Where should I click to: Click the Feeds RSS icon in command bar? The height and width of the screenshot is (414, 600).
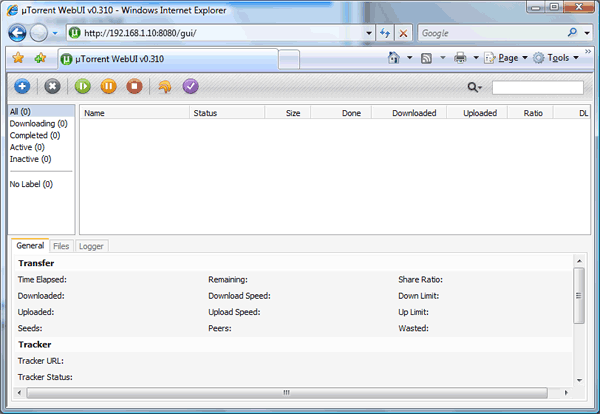pos(426,58)
